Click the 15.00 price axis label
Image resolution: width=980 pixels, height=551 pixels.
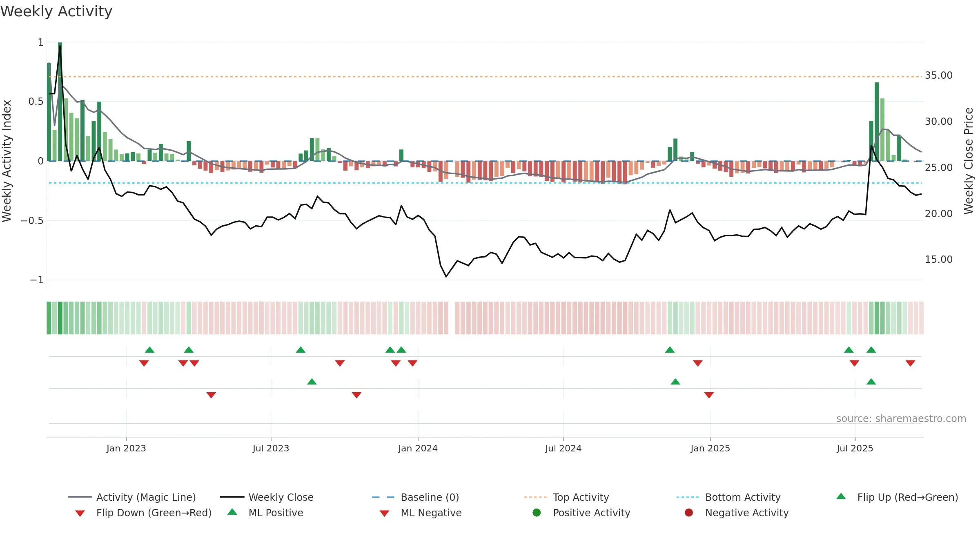point(938,260)
